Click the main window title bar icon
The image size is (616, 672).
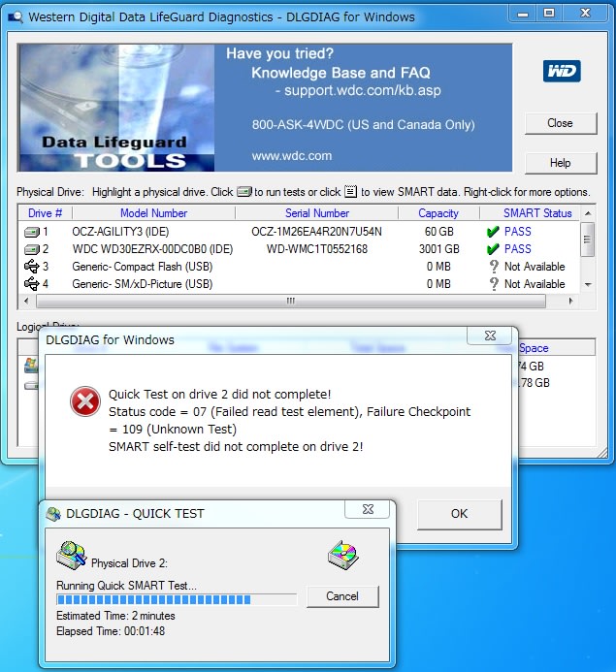16,17
